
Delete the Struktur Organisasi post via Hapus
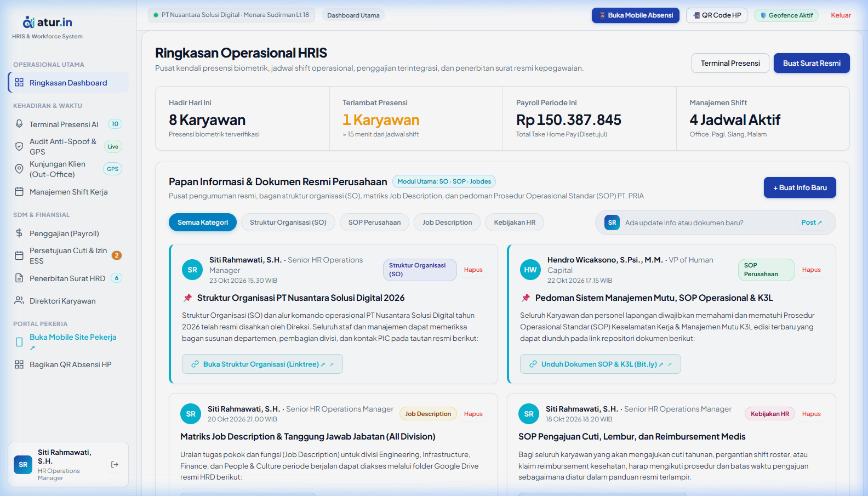[x=473, y=270]
